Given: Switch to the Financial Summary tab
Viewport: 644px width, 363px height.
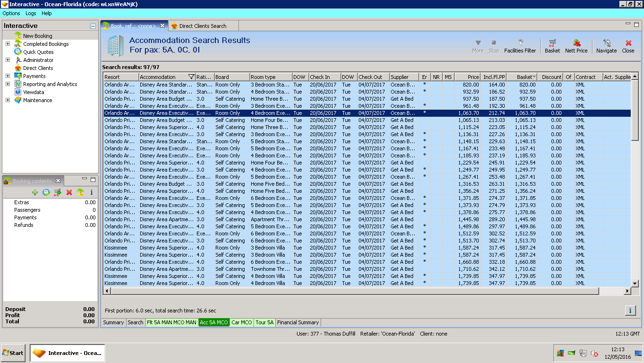Looking at the screenshot, I should (298, 322).
